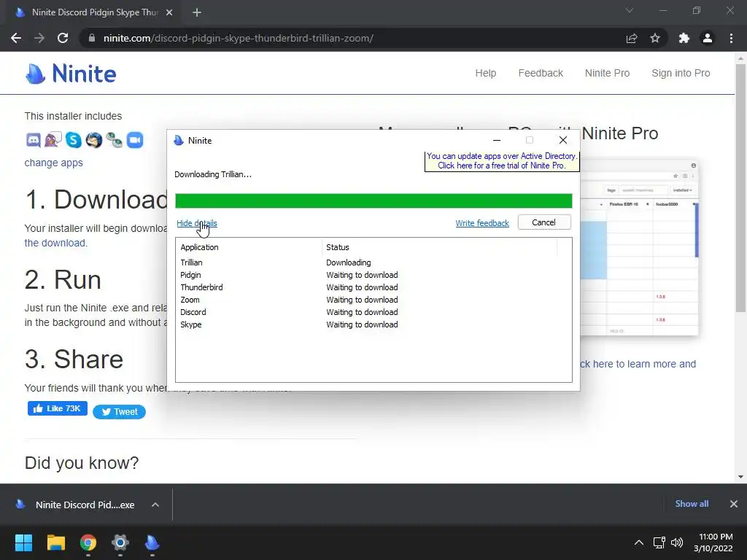This screenshot has width=747, height=560.
Task: Click the Trillian app icon on page
Action: [x=115, y=140]
